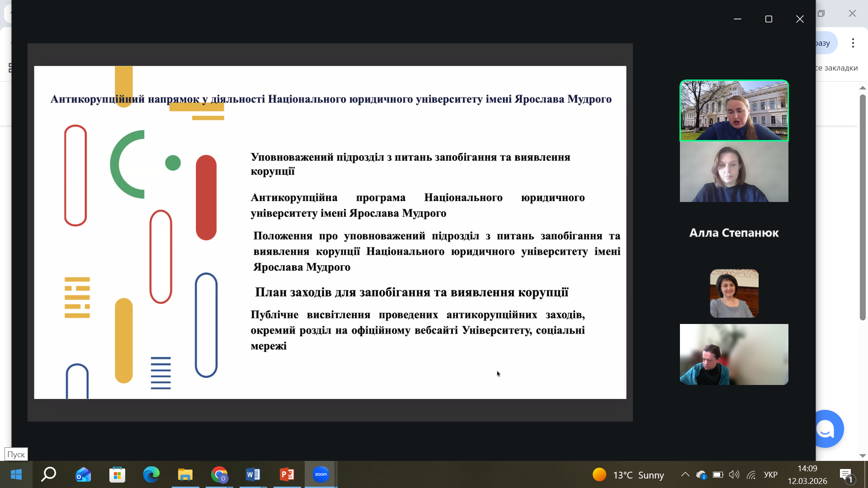Open Word from the taskbar
868x488 pixels.
(253, 474)
